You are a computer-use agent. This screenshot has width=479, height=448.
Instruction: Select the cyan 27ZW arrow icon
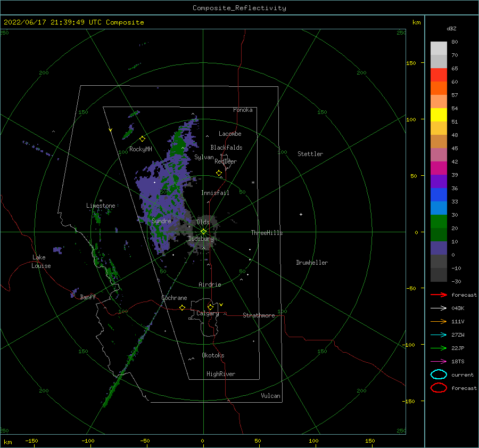439,335
